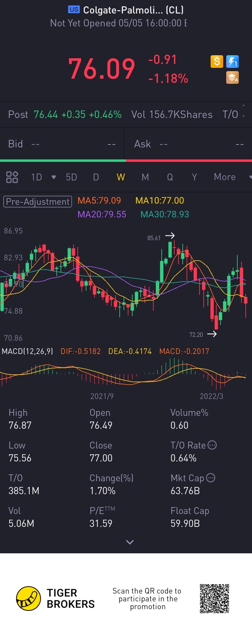The image size is (252, 644).
Task: Tap the Low 75.56 value
Action: (20, 458)
